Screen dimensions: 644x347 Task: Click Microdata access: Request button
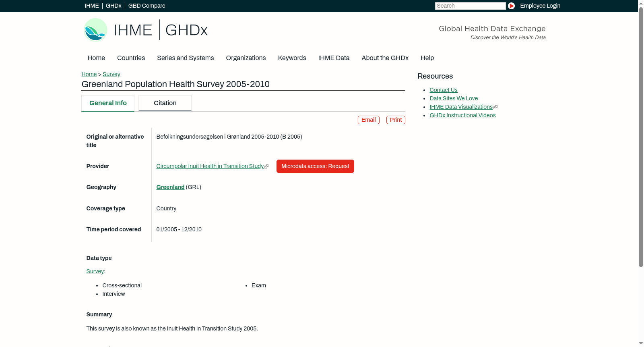[315, 166]
